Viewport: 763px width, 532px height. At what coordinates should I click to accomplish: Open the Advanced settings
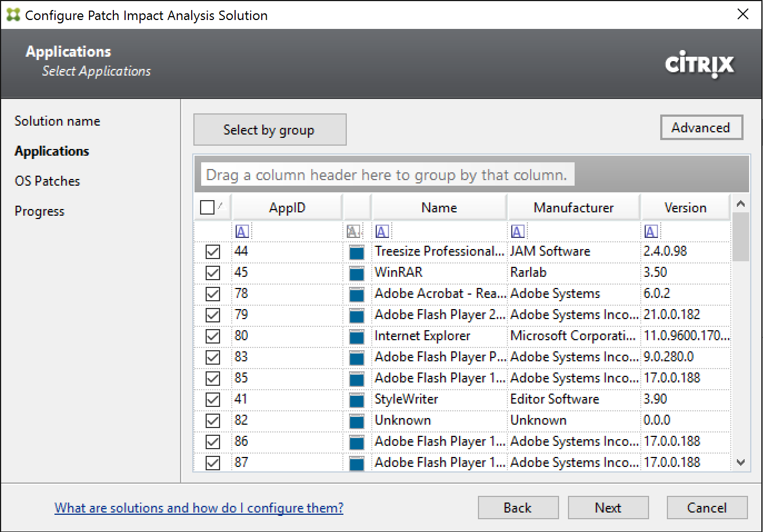click(x=701, y=128)
